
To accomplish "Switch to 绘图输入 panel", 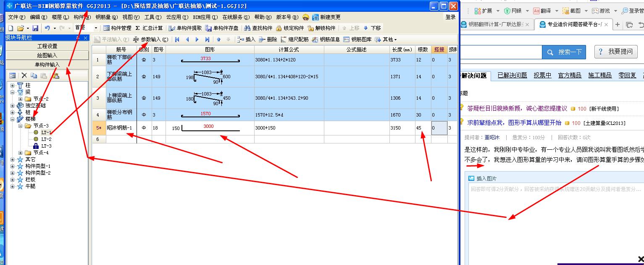I will (x=47, y=56).
